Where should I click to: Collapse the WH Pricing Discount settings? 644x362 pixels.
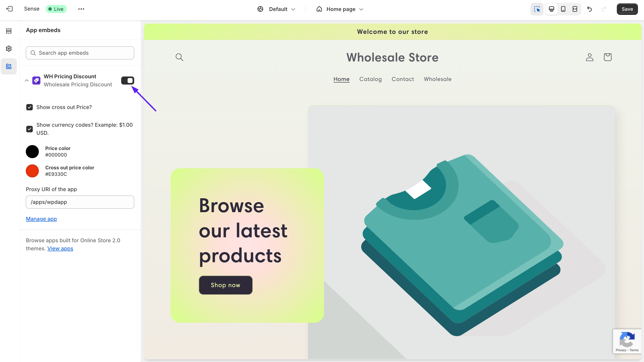(27, 81)
